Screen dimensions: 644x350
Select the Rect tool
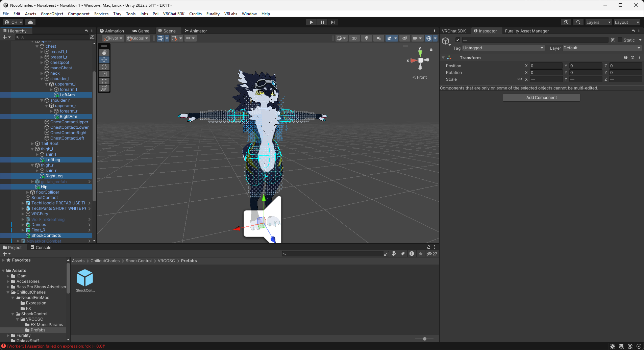(x=104, y=81)
